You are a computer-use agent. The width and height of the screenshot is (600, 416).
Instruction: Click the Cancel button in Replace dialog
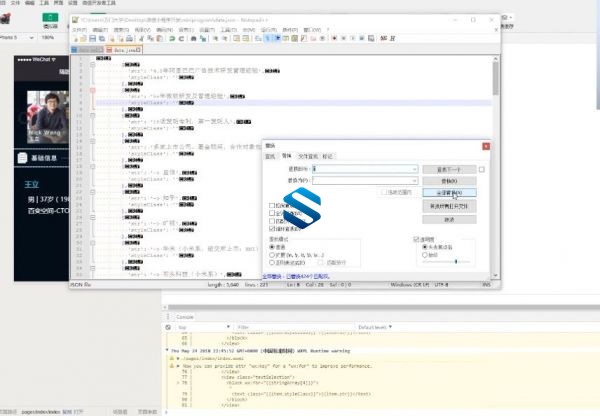pos(449,220)
